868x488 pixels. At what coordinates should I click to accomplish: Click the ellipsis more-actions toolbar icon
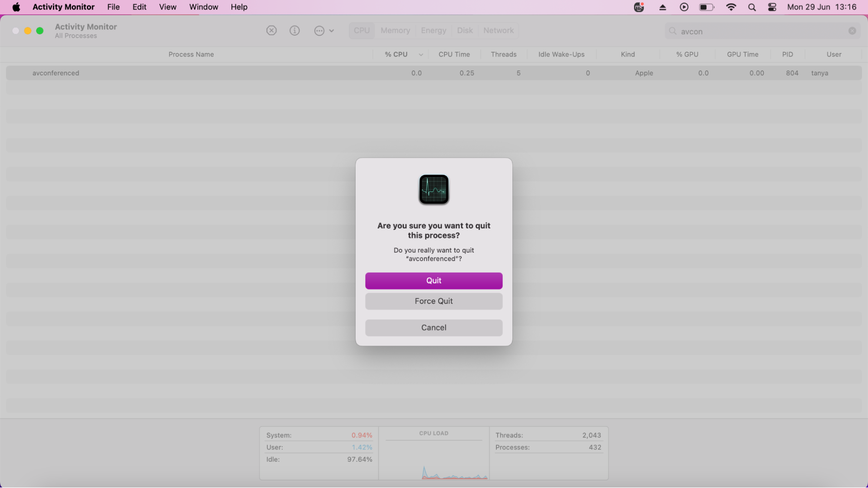coord(319,31)
